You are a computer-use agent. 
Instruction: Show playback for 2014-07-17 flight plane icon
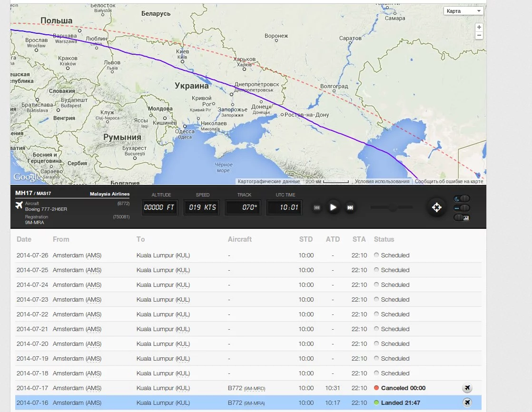click(467, 388)
